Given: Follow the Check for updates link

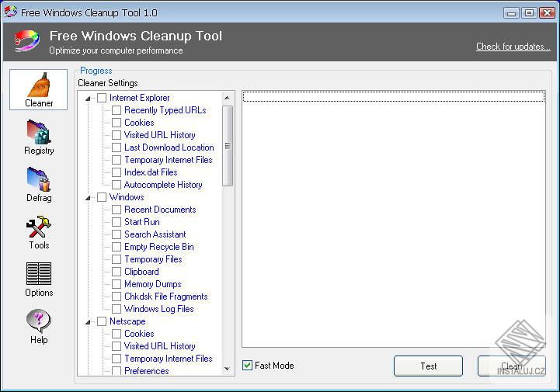Looking at the screenshot, I should (513, 47).
